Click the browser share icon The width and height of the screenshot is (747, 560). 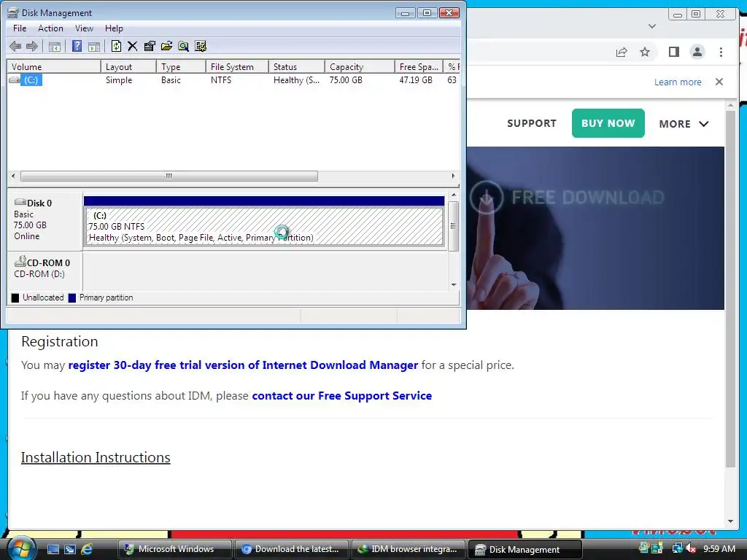[622, 52]
